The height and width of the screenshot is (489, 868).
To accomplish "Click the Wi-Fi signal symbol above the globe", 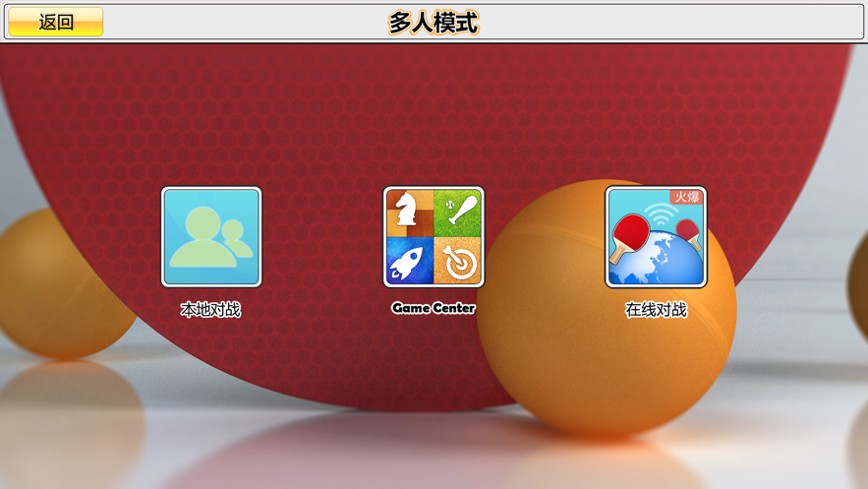I will [x=661, y=214].
